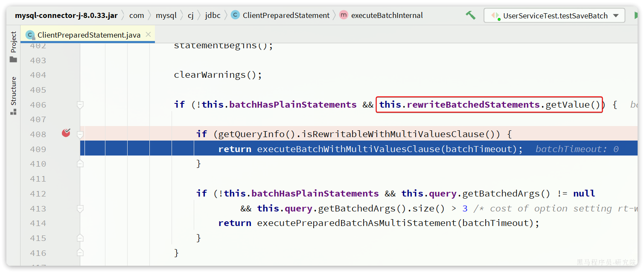Image resolution: width=644 pixels, height=273 pixels.
Task: Toggle the breakpoint on line 408
Action: pyautogui.click(x=66, y=133)
